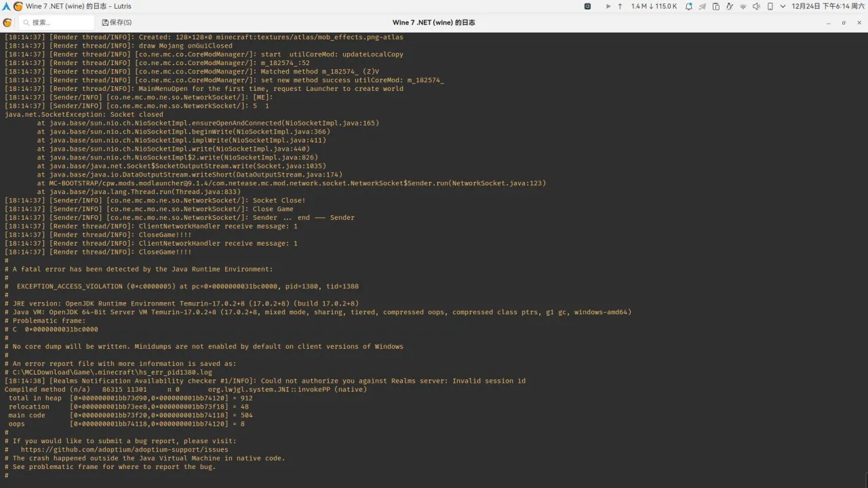Click the java.net.SocketException log line
The width and height of the screenshot is (868, 488).
(83, 115)
